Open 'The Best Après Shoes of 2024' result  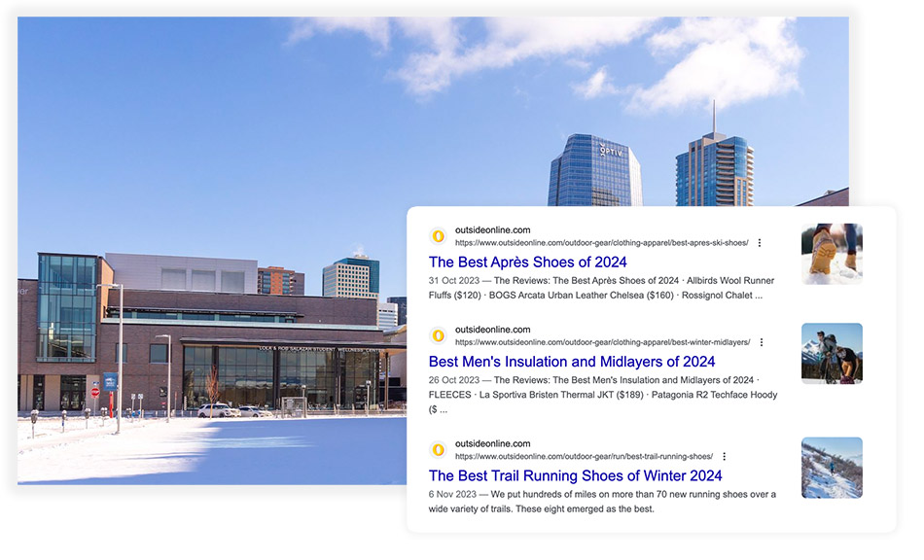tap(527, 262)
